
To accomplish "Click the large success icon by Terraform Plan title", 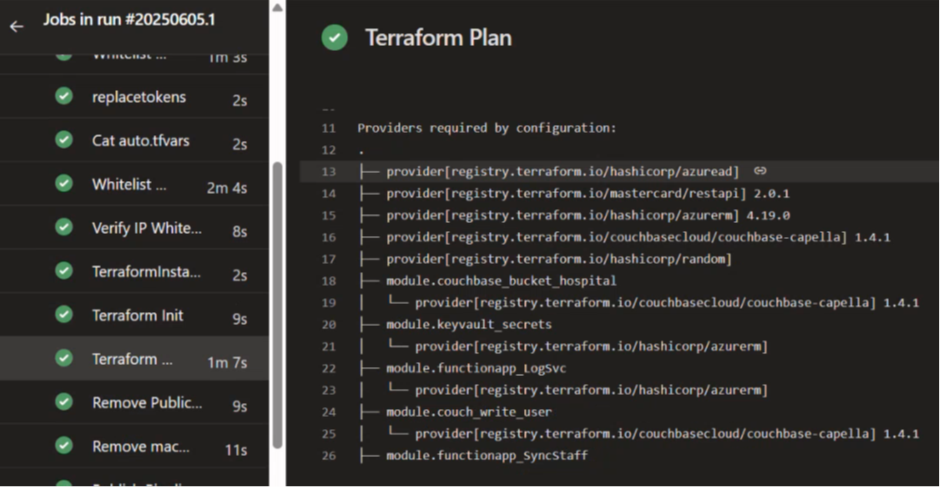I will [x=334, y=38].
